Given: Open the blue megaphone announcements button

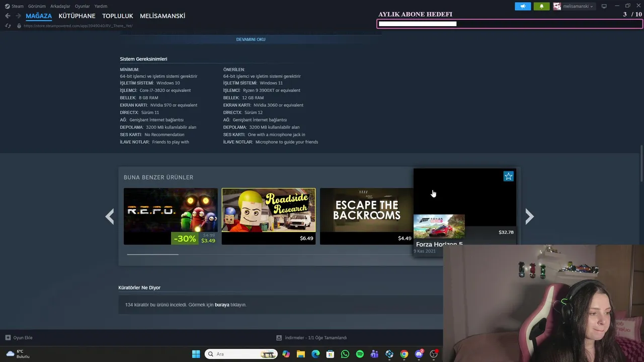Looking at the screenshot, I should coord(523,7).
